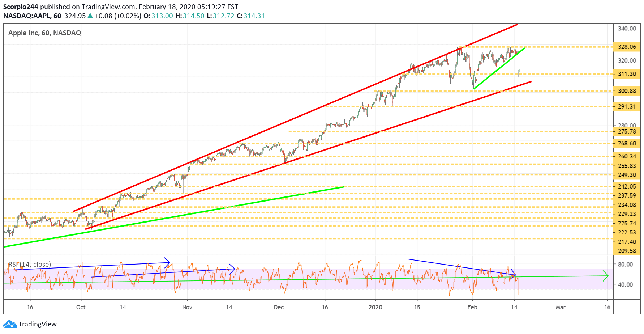Click the 328.06 price level label

tap(627, 47)
